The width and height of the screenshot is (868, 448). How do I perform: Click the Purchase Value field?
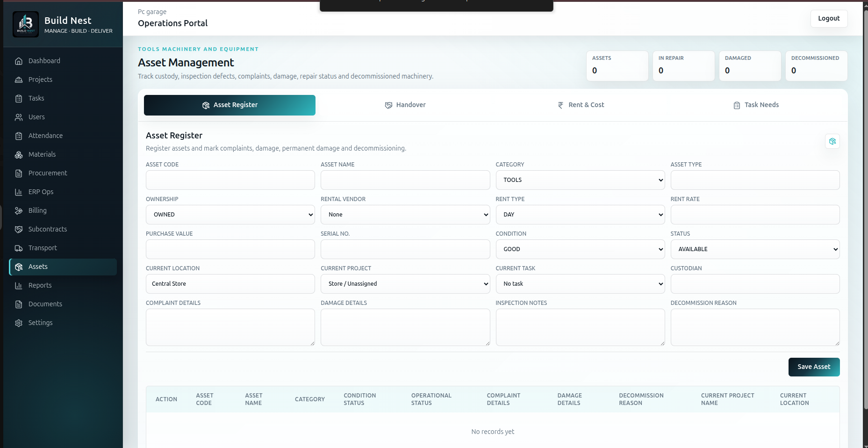point(230,249)
